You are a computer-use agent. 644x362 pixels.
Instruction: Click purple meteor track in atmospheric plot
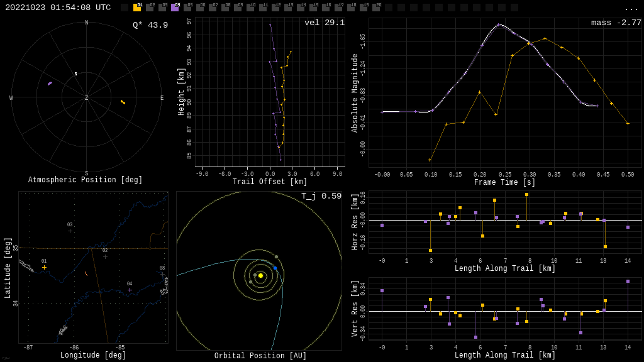click(x=50, y=83)
